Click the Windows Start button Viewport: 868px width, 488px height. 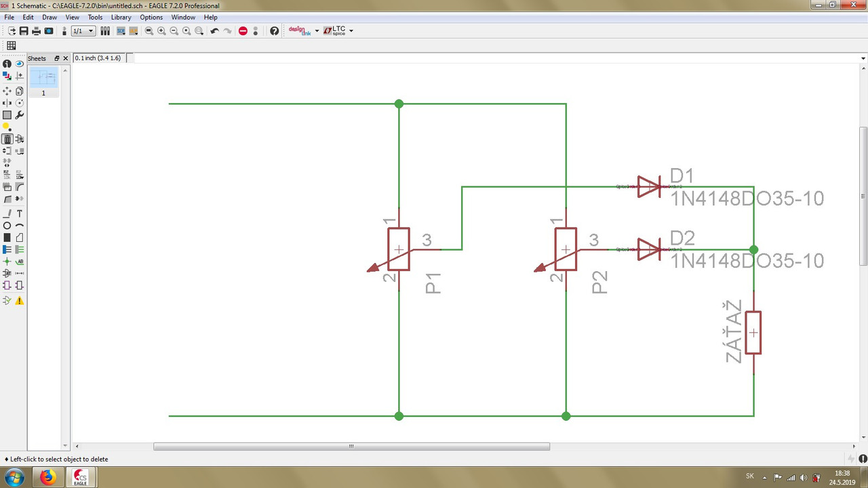(14, 477)
